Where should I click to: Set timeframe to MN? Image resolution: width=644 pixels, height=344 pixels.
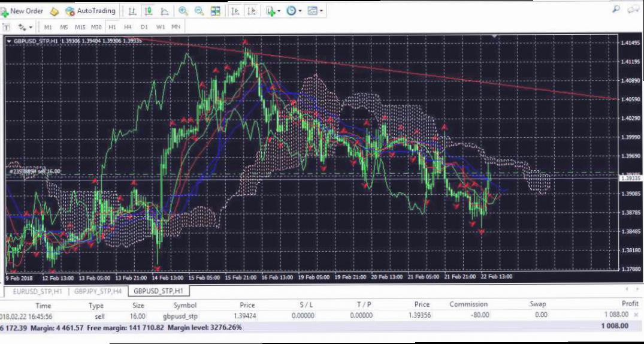176,27
